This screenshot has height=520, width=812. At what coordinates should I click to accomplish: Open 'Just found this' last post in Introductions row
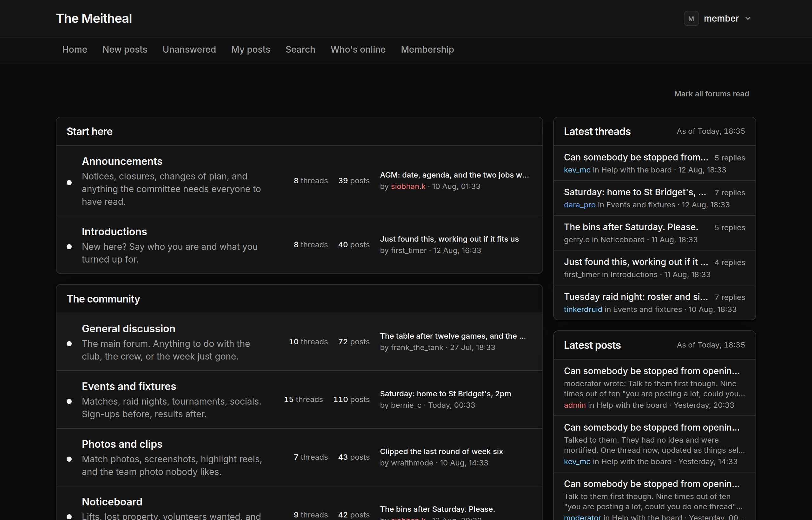(x=449, y=239)
